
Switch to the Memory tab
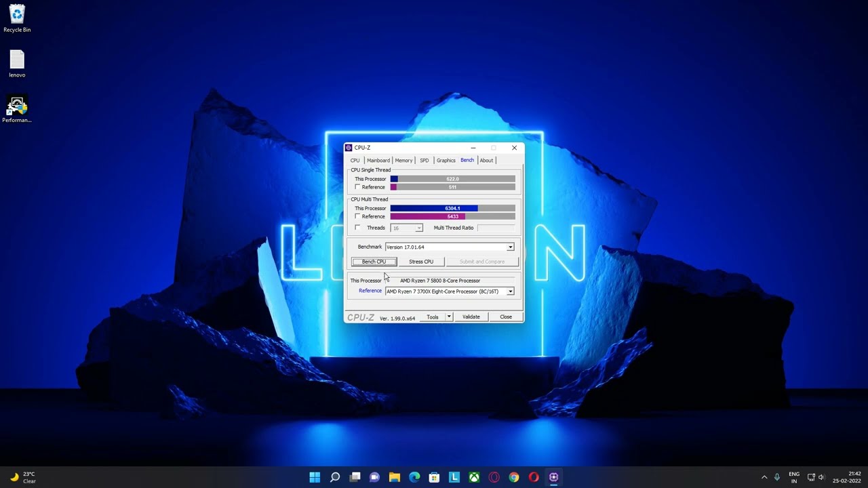(403, 161)
